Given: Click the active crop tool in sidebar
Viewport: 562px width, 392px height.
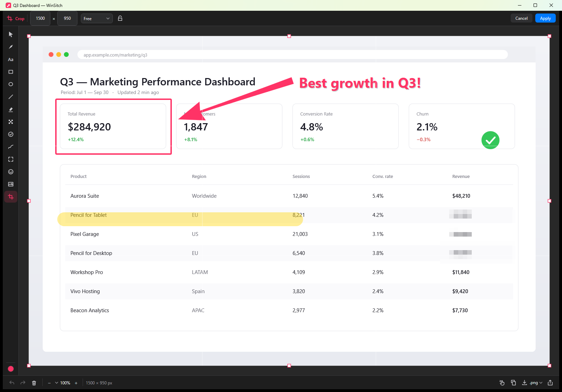Looking at the screenshot, I should (x=11, y=197).
